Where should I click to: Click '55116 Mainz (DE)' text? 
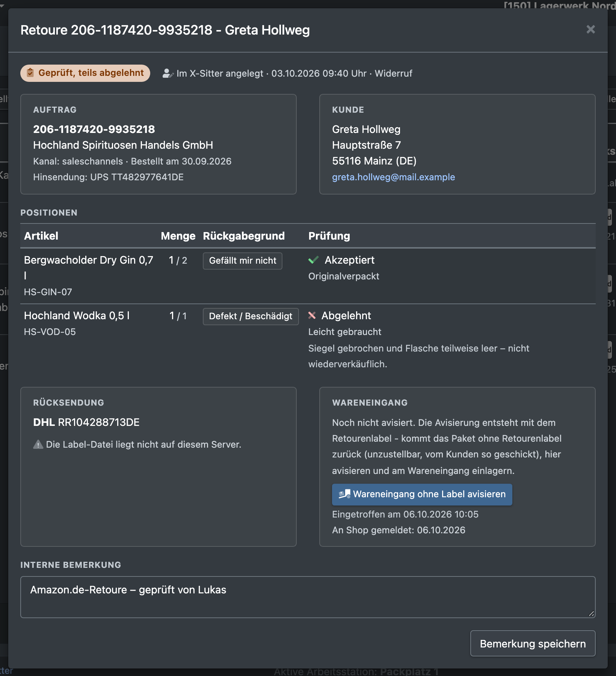tap(374, 161)
